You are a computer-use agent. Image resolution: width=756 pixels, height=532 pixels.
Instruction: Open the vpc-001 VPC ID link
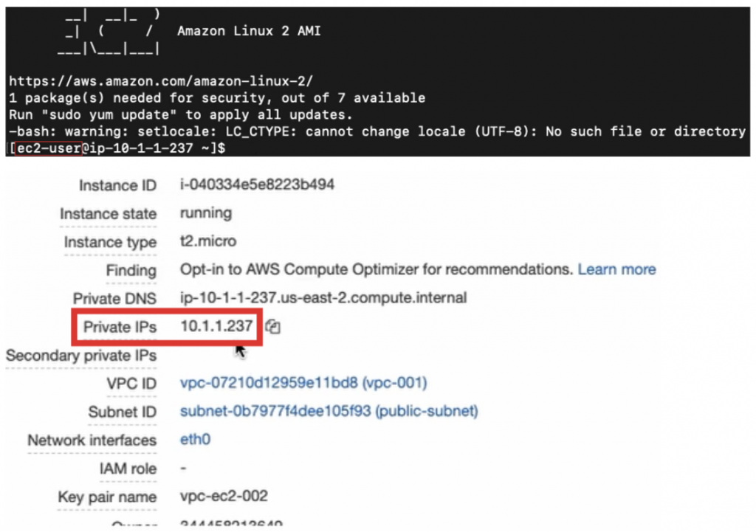[303, 383]
